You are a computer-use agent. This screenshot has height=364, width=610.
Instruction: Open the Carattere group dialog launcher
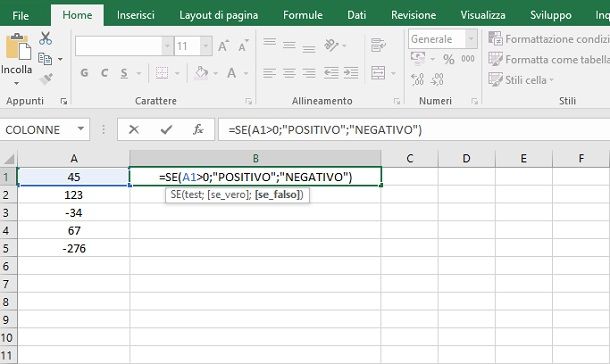point(248,102)
